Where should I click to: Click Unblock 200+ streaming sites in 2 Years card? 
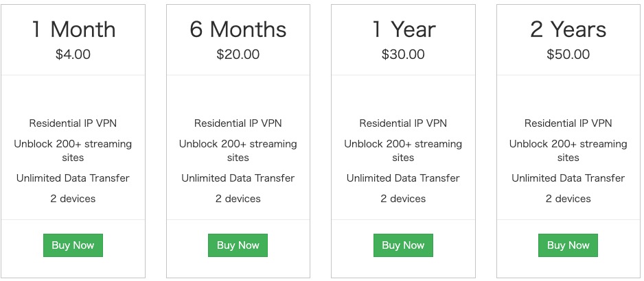[x=568, y=151]
